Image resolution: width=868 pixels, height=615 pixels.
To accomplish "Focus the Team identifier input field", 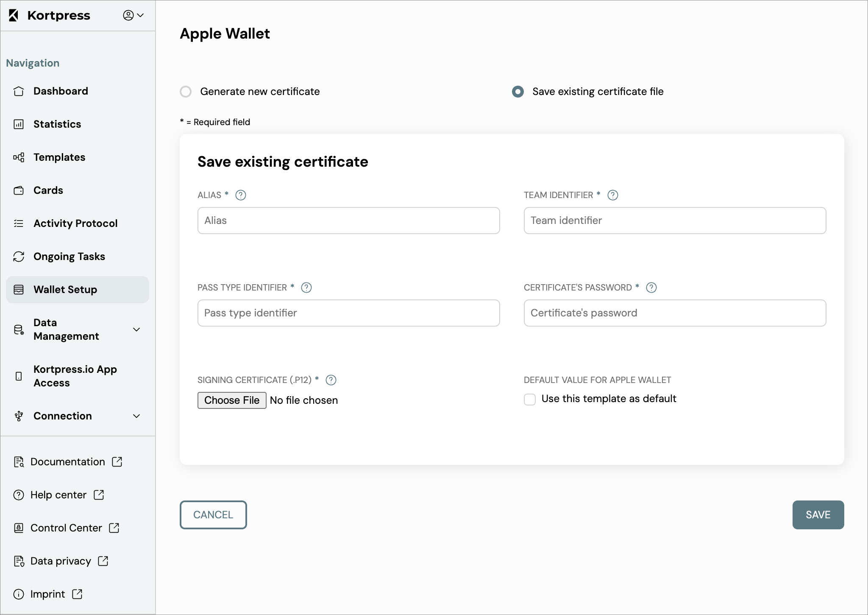I will tap(675, 221).
